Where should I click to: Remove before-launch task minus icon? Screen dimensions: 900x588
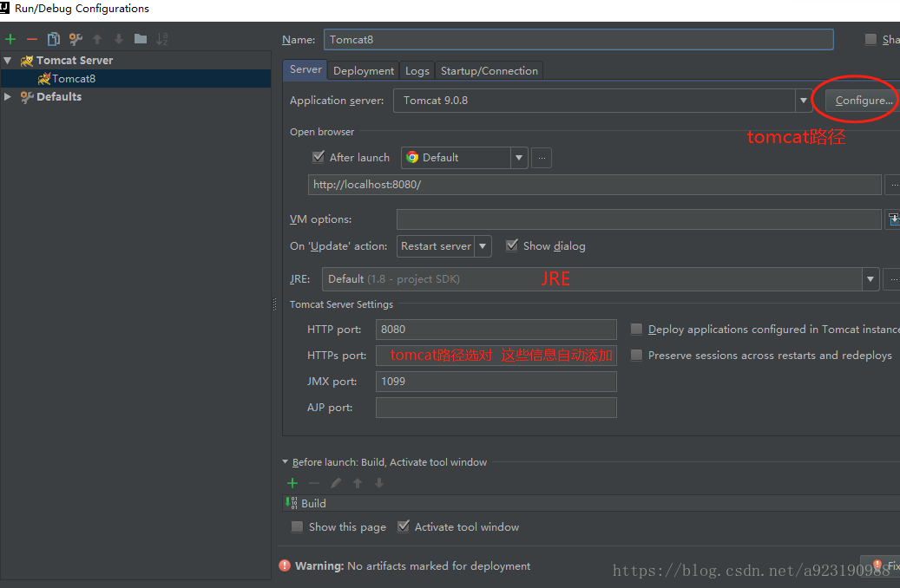(x=314, y=483)
